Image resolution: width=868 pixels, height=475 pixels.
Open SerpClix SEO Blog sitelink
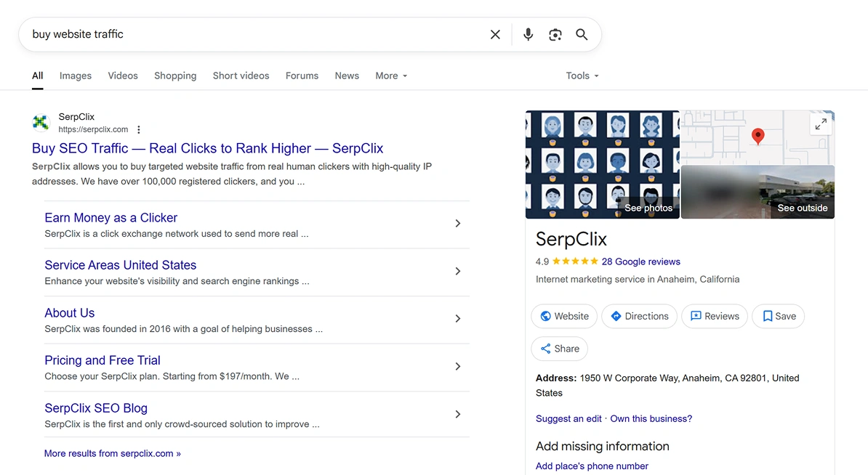[96, 408]
